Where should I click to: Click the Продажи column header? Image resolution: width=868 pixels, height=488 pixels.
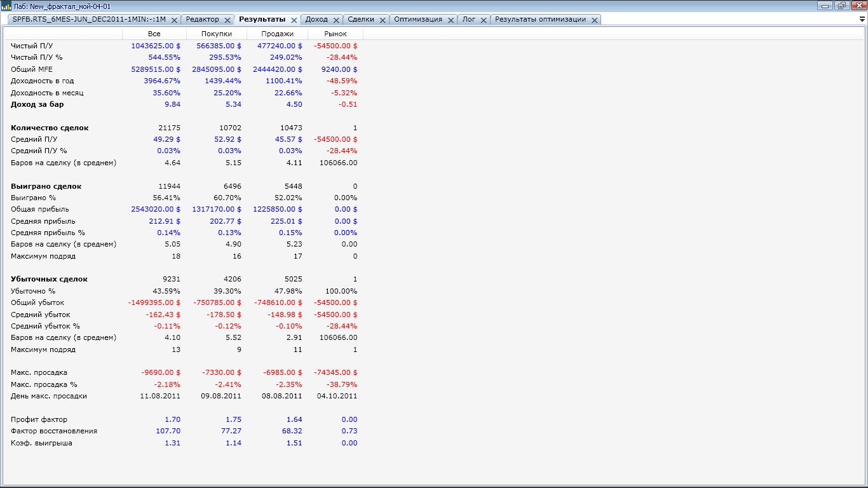(277, 34)
